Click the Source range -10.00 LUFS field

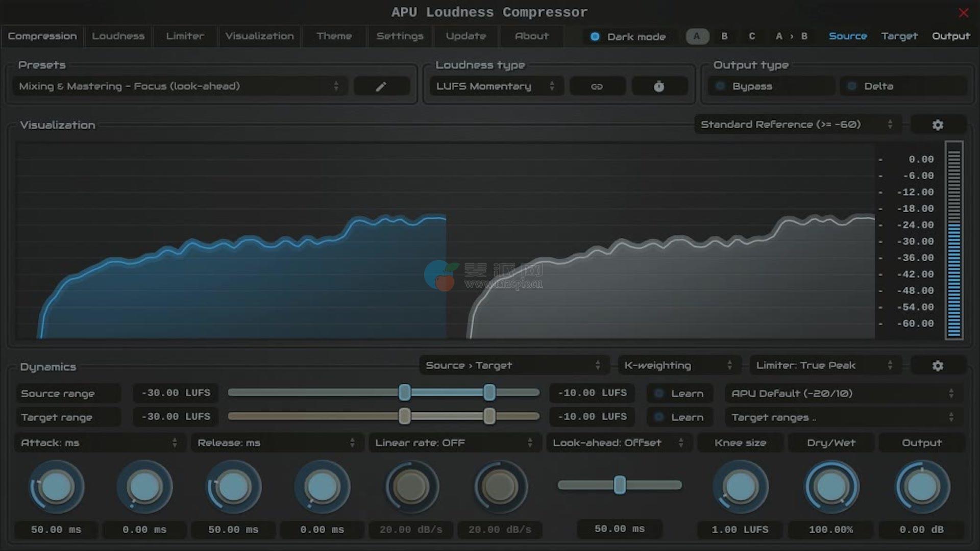point(592,393)
